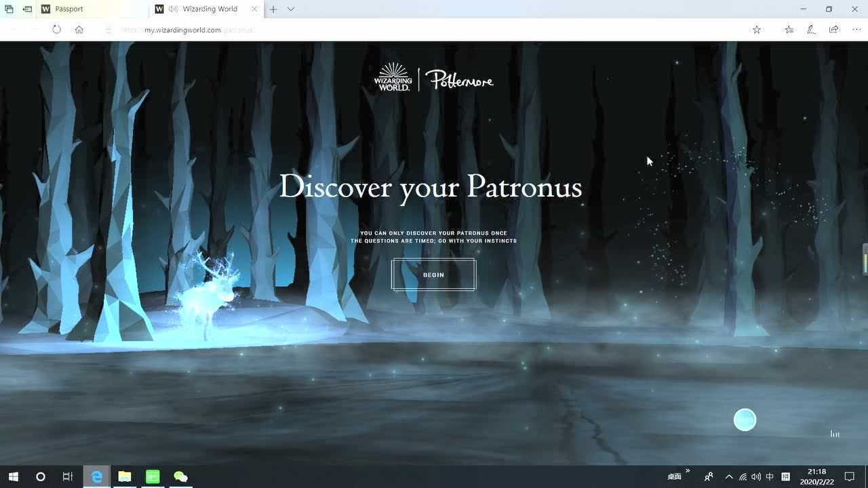Close the Wizarding World tab
This screenshot has width=868, height=488.
(254, 9)
